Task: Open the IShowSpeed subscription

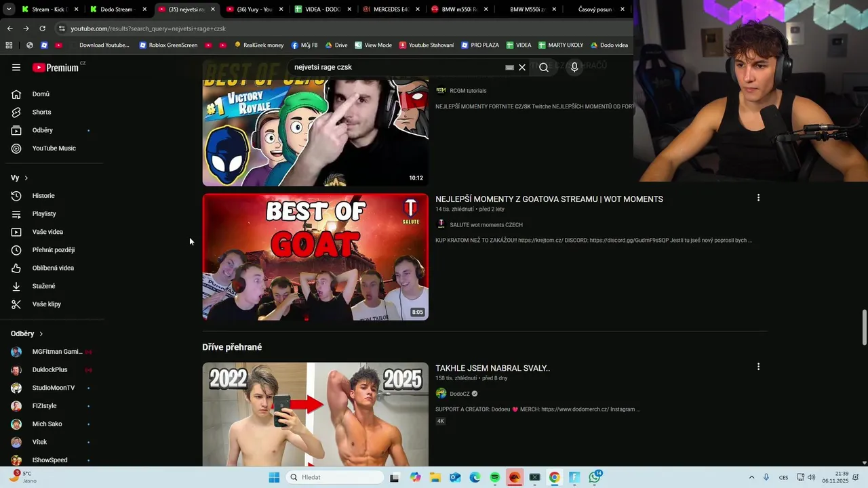Action: tap(52, 460)
